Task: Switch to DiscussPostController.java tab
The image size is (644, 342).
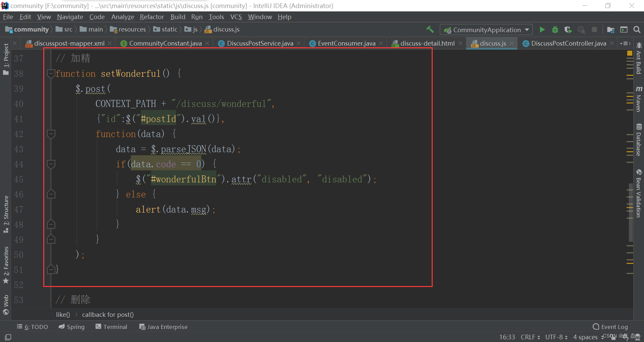Action: click(569, 43)
